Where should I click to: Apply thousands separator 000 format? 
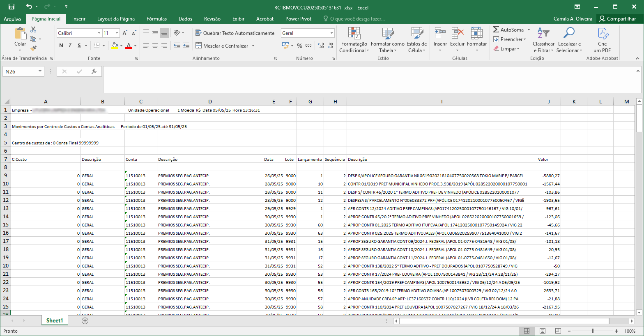308,46
